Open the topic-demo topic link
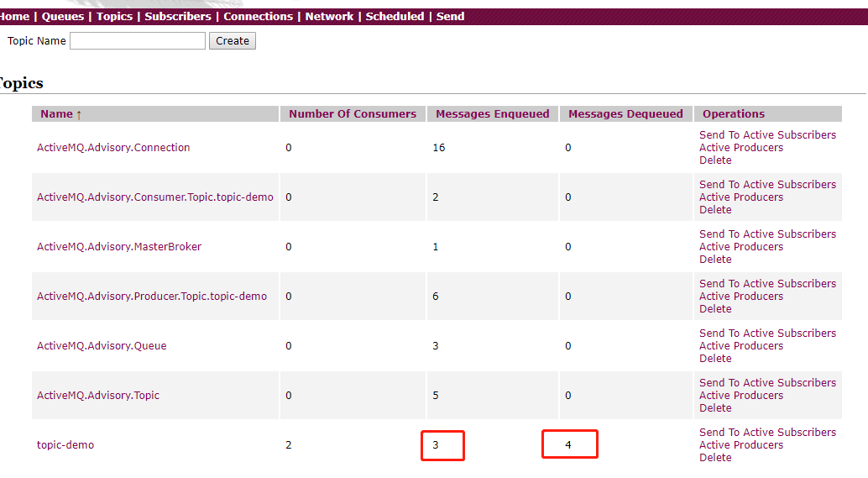This screenshot has height=478, width=868. click(65, 445)
